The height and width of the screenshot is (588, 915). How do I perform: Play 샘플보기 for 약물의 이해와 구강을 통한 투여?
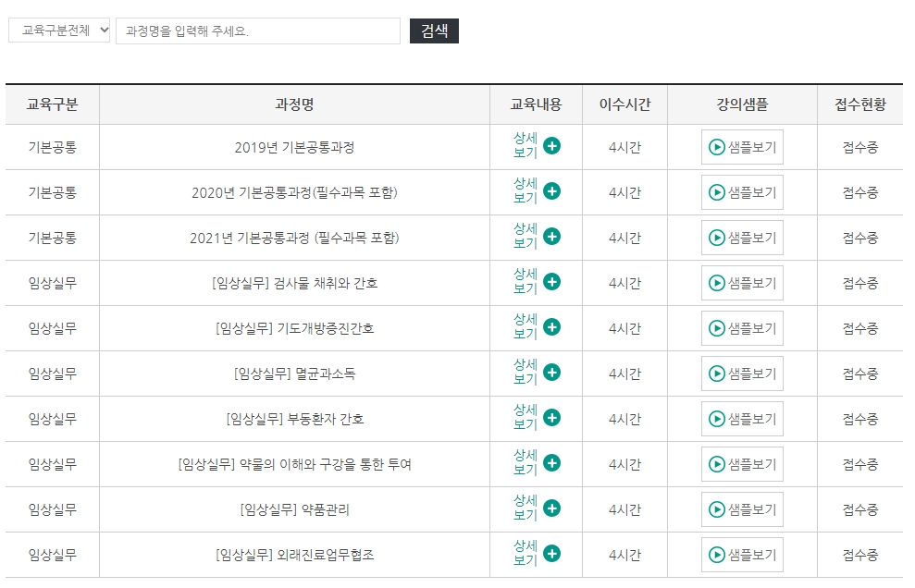742,464
